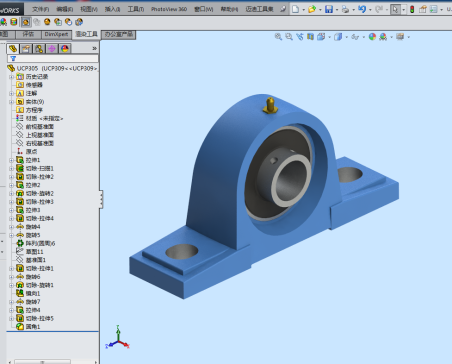Expand the 拉伸1 feature node
This screenshot has height=364, width=452.
(11, 160)
